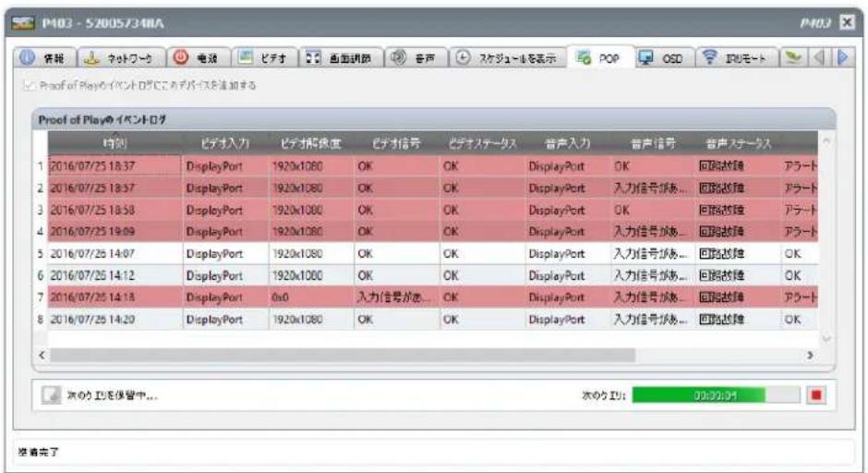Click timestamp 2016/07/26 14:07
Image resolution: width=868 pixels, height=473 pixels.
92,254
